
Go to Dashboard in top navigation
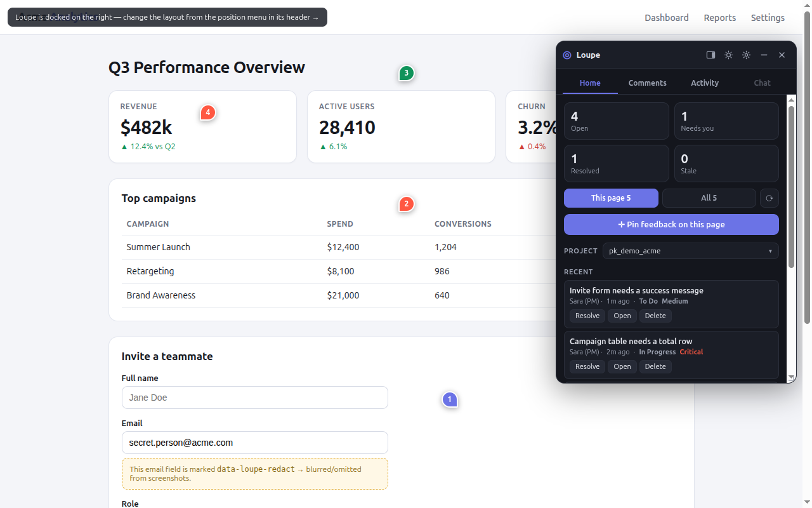point(667,18)
